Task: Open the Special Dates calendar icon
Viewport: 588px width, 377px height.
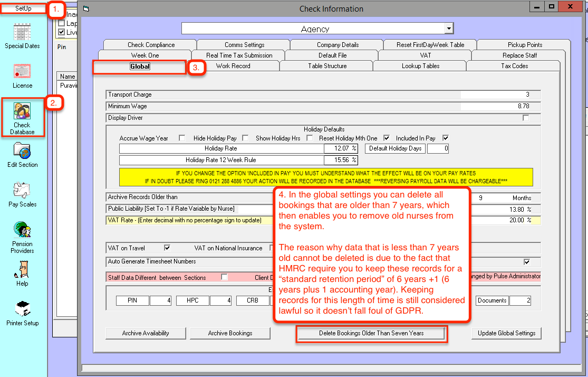Action: click(22, 33)
